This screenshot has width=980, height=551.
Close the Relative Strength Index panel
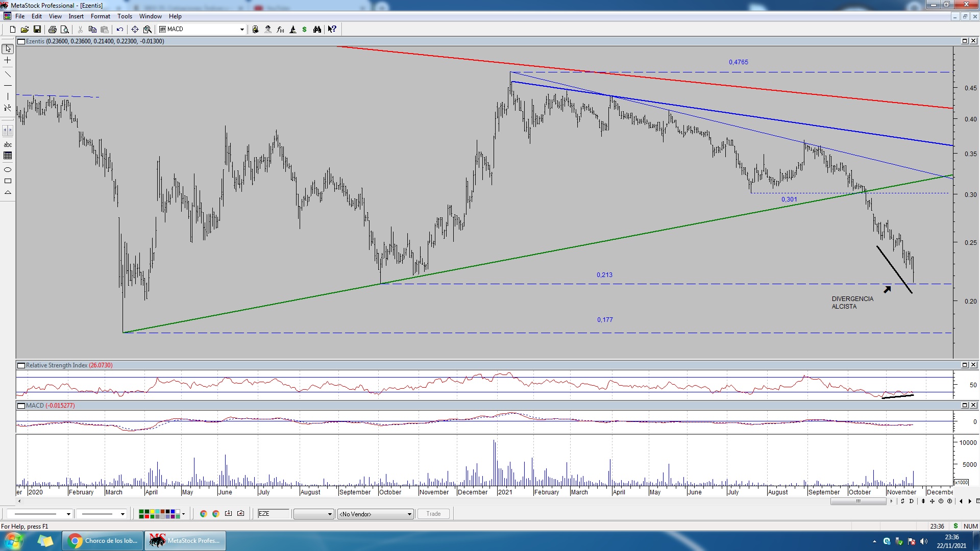(973, 365)
